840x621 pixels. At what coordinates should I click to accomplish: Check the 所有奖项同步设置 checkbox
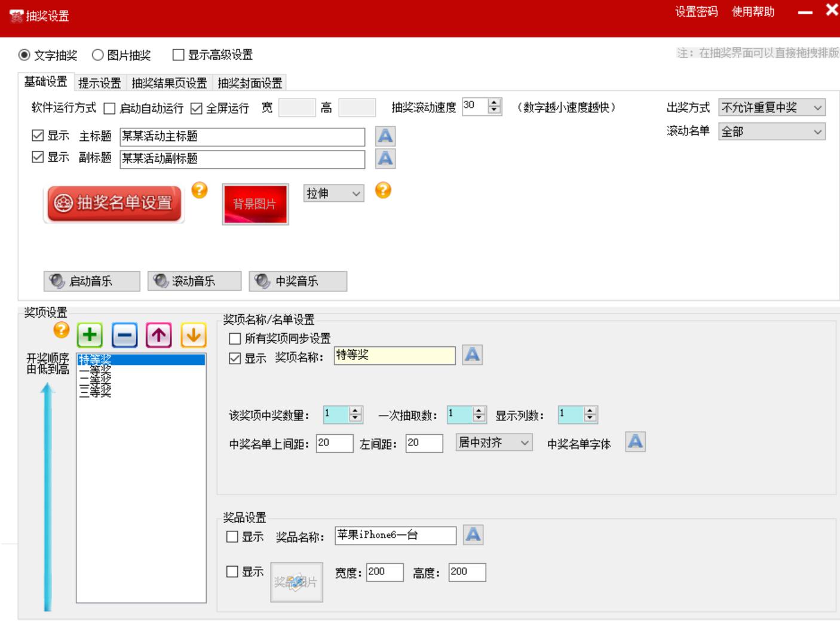(x=235, y=339)
